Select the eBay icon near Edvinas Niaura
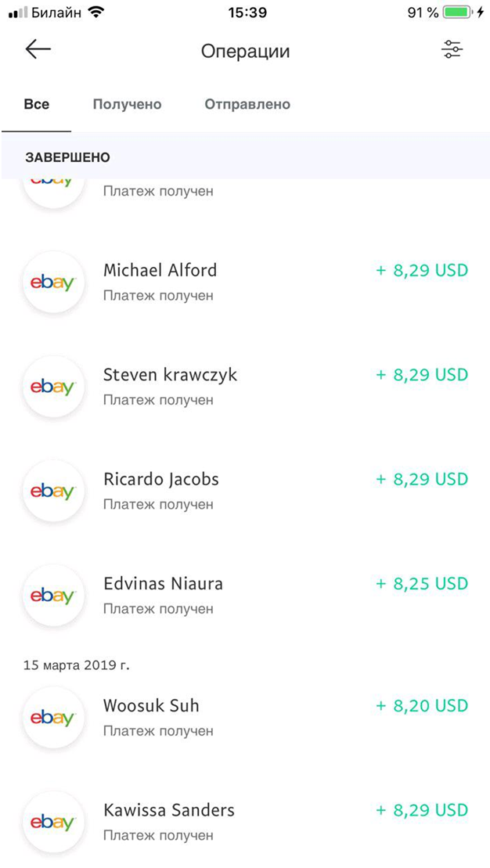Viewport: 490px width, 868px height. (x=52, y=596)
